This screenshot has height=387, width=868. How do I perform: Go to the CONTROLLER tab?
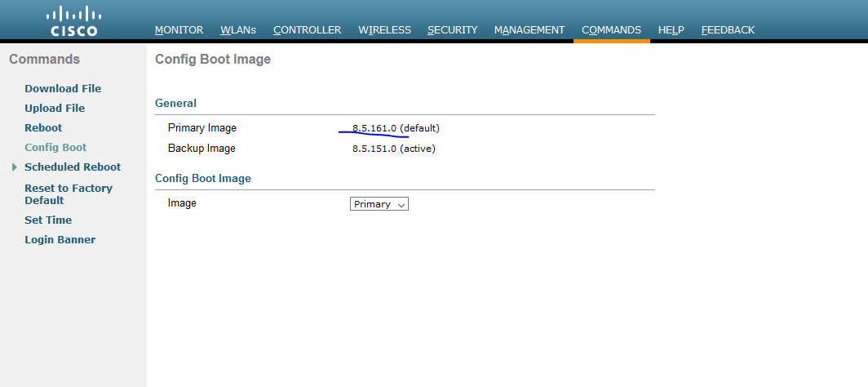tap(308, 30)
